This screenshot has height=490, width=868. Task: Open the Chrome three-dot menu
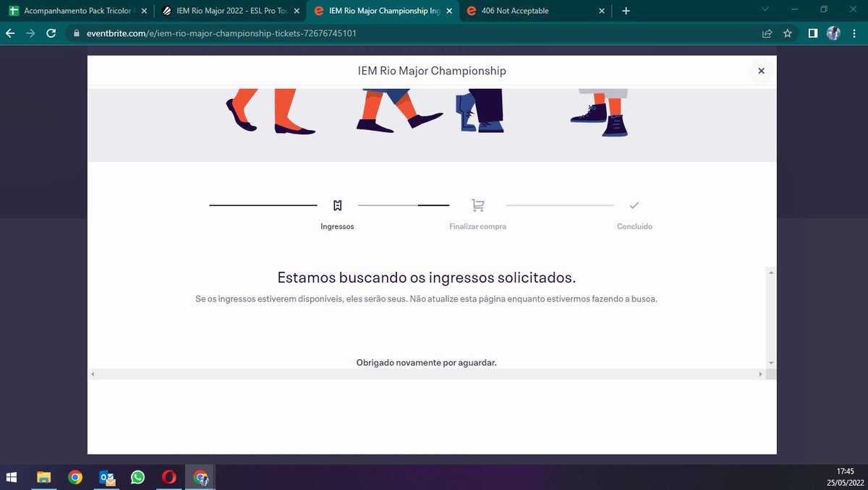(854, 33)
